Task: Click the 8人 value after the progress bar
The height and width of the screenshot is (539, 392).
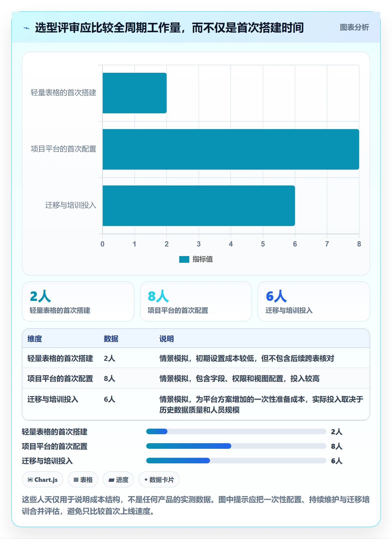Action: tap(337, 446)
